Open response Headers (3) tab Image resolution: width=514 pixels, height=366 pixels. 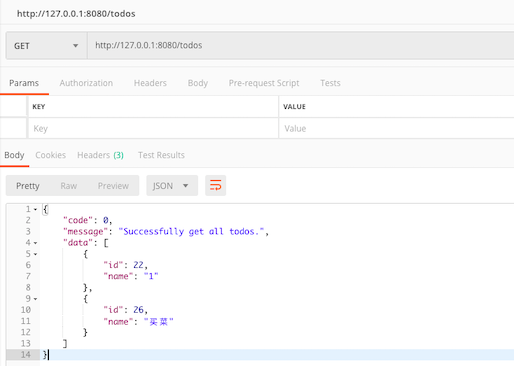pos(100,155)
